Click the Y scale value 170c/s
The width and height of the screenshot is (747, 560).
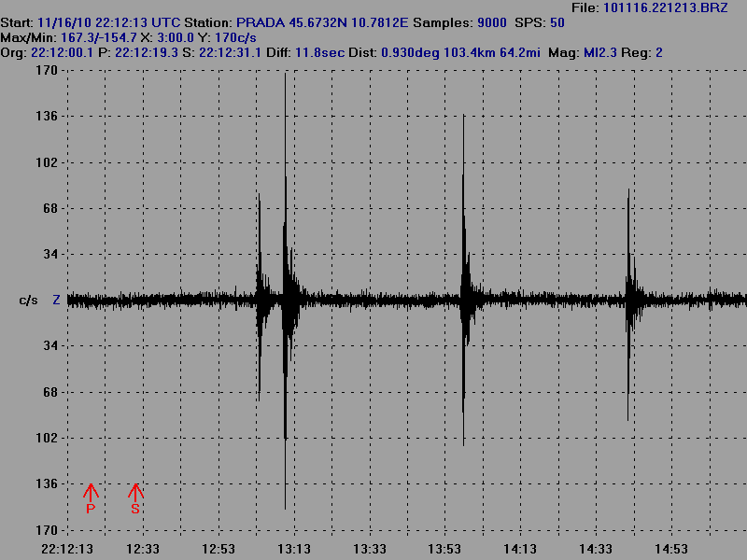click(235, 37)
